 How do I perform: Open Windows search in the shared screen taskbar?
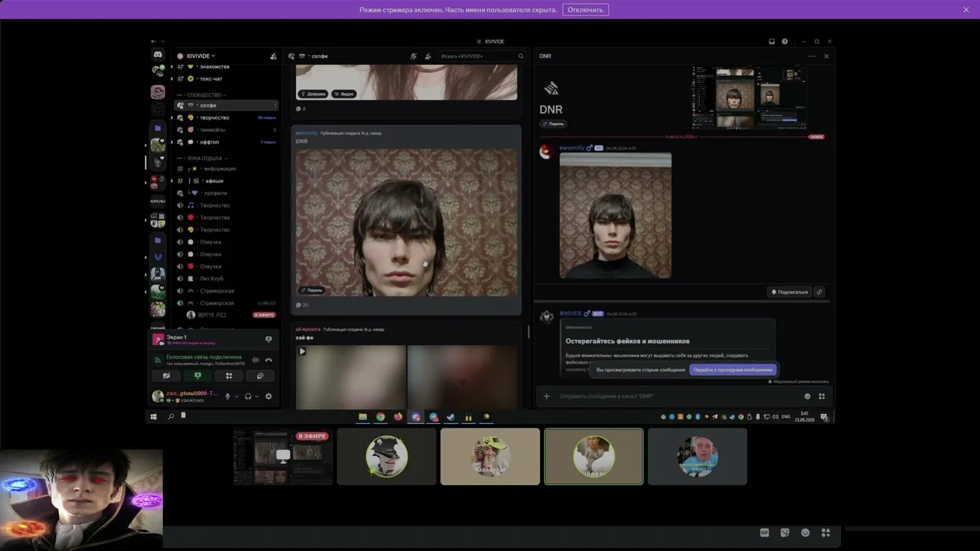pyautogui.click(x=171, y=417)
